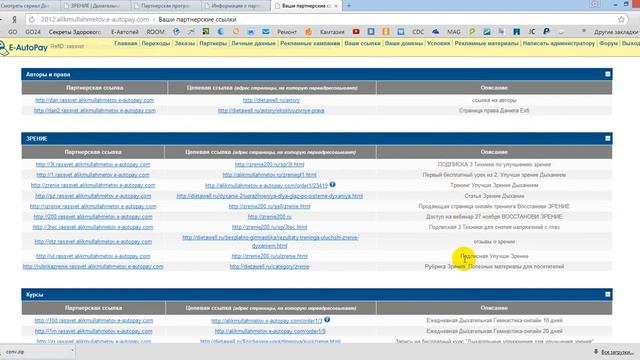
Task: Collapse the 'Курсы' section
Action: (608, 294)
